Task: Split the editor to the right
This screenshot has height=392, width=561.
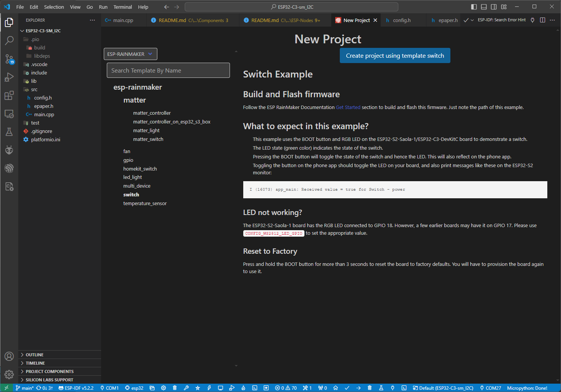Action: pos(543,20)
